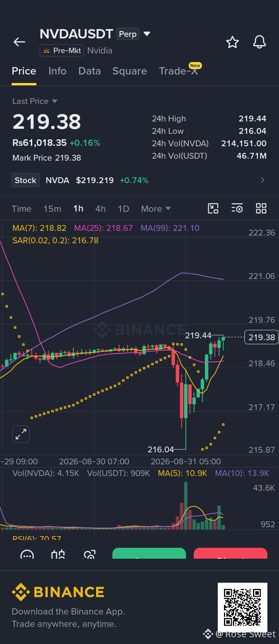Tap the Nvidia company name label
Image resolution: width=279 pixels, height=644 pixels.
point(100,50)
